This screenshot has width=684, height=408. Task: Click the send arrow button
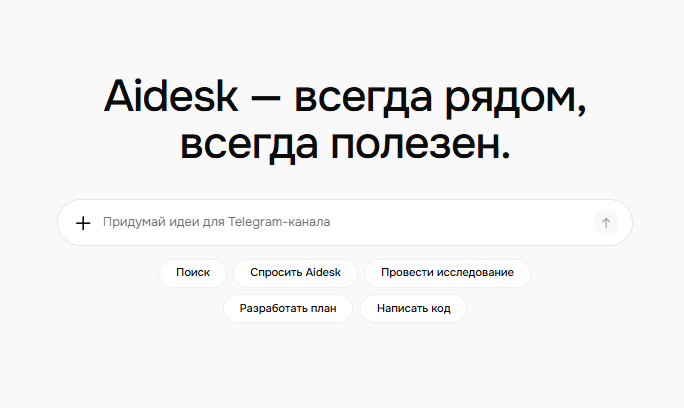(606, 223)
